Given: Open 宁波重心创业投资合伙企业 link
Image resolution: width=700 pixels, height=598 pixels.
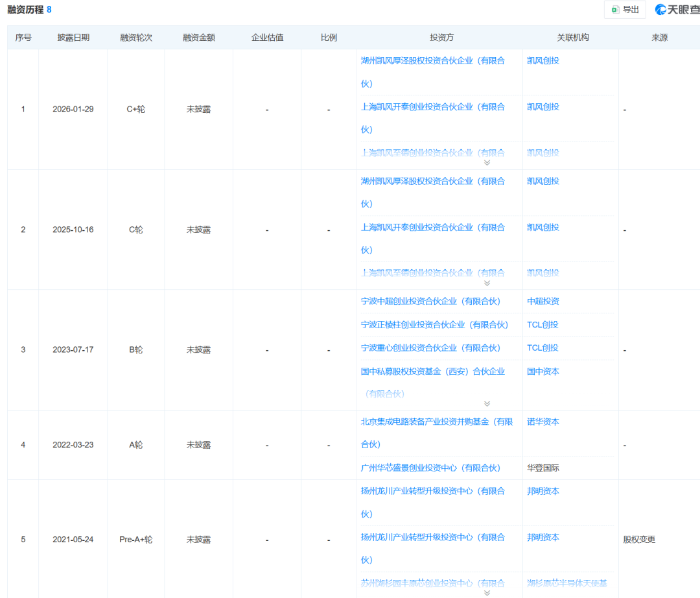Looking at the screenshot, I should [x=430, y=348].
